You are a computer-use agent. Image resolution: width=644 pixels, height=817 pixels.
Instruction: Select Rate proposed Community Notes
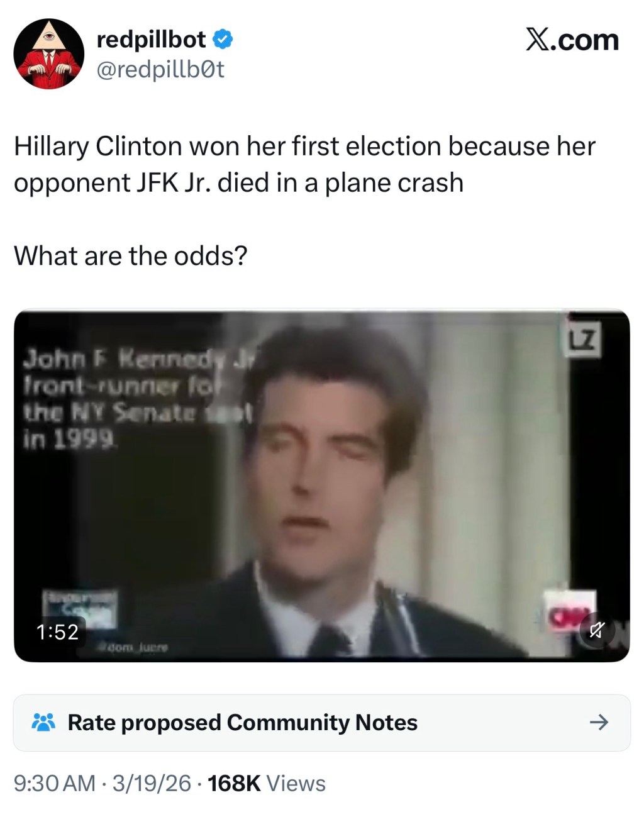point(243,723)
